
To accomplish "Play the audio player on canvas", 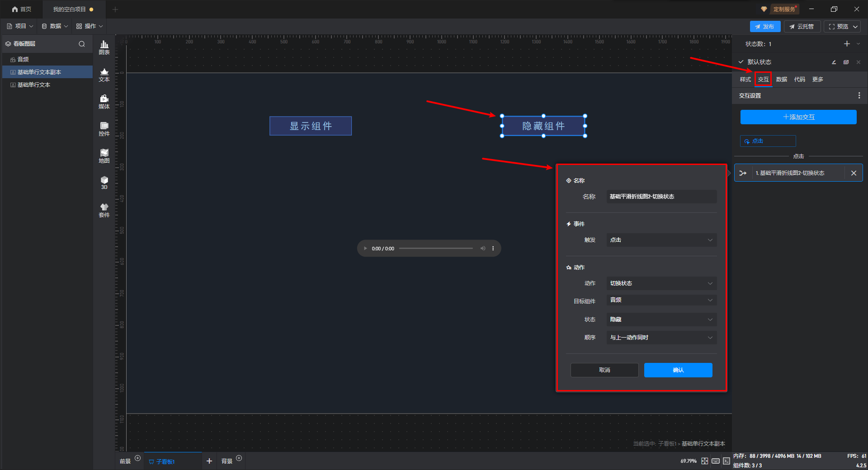I will (x=365, y=248).
